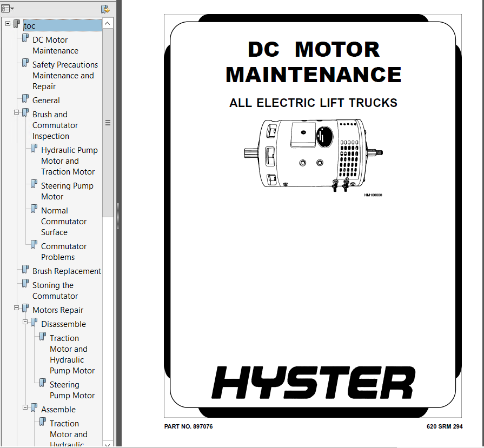Select the toc bookmark
This screenshot has width=484, height=448.
(63, 25)
